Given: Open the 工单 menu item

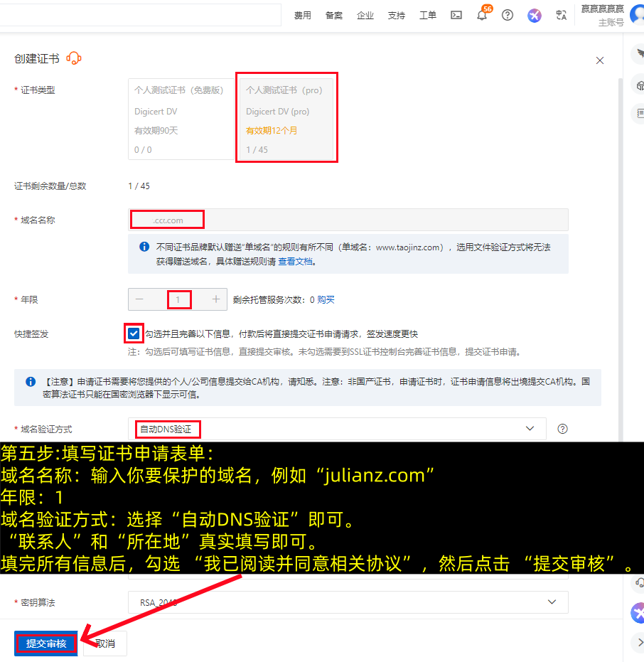Looking at the screenshot, I should coord(427,15).
